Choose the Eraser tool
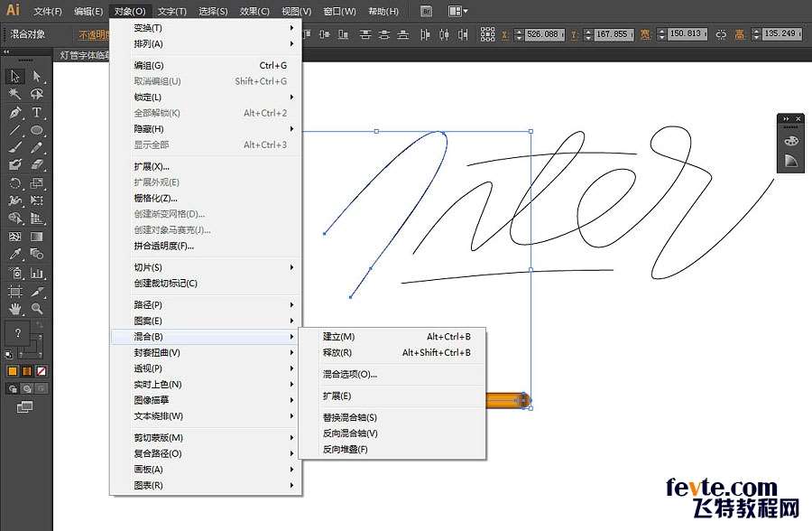Viewport: 812px width, 531px height. click(37, 165)
